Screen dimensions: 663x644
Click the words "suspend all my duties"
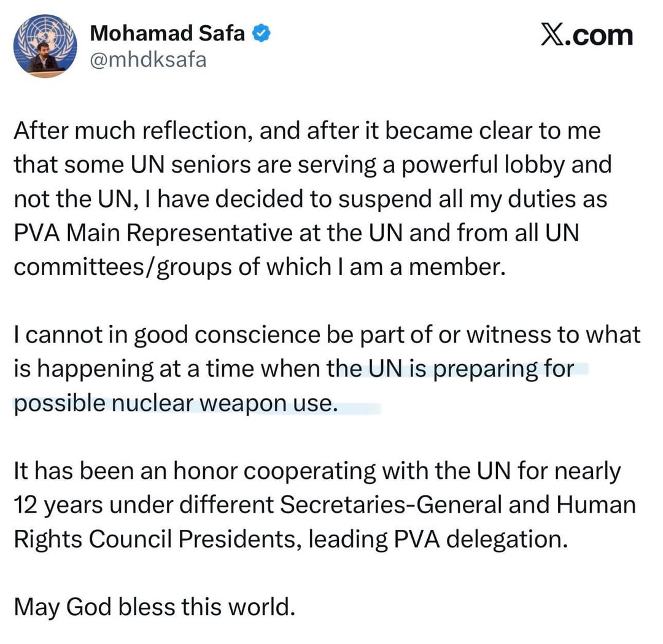point(407,199)
